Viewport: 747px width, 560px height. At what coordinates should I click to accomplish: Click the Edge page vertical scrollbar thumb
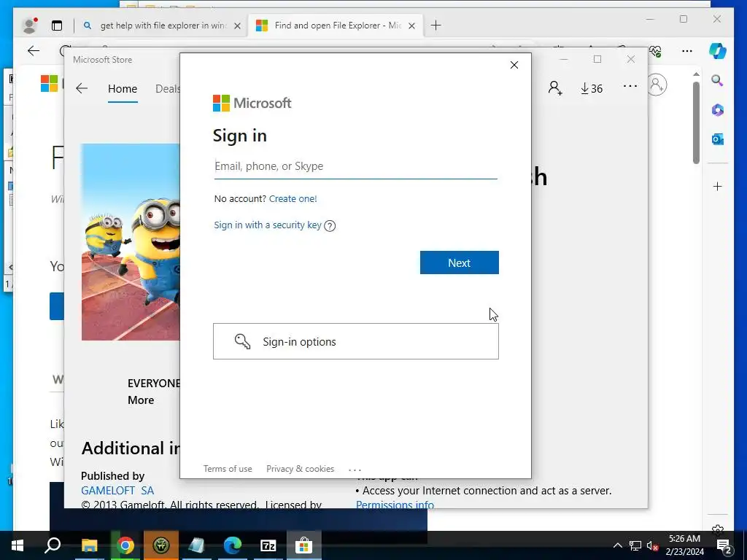pyautogui.click(x=696, y=122)
